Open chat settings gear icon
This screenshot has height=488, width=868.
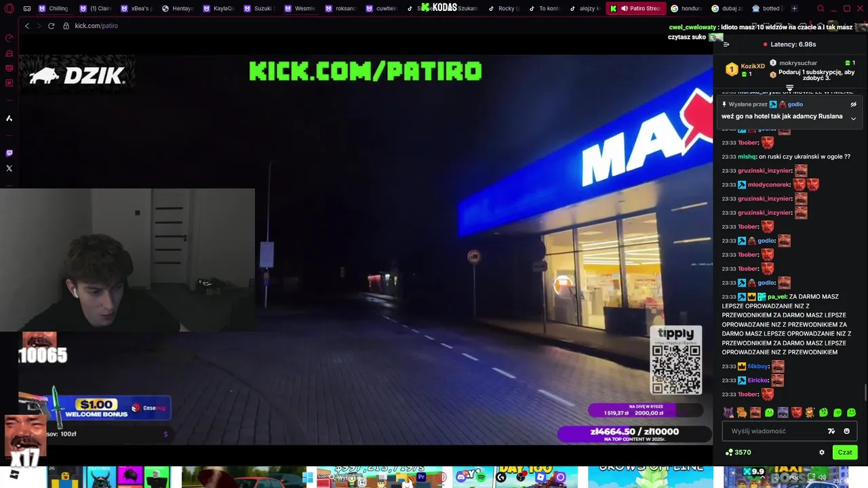coord(822,452)
